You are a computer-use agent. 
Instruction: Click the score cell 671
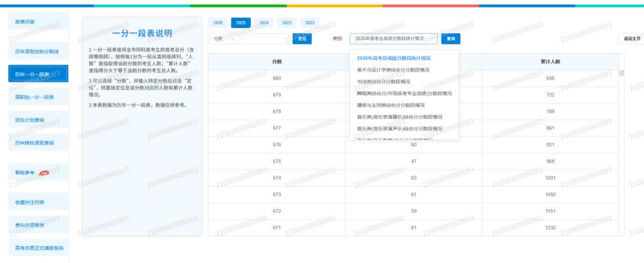pyautogui.click(x=277, y=227)
